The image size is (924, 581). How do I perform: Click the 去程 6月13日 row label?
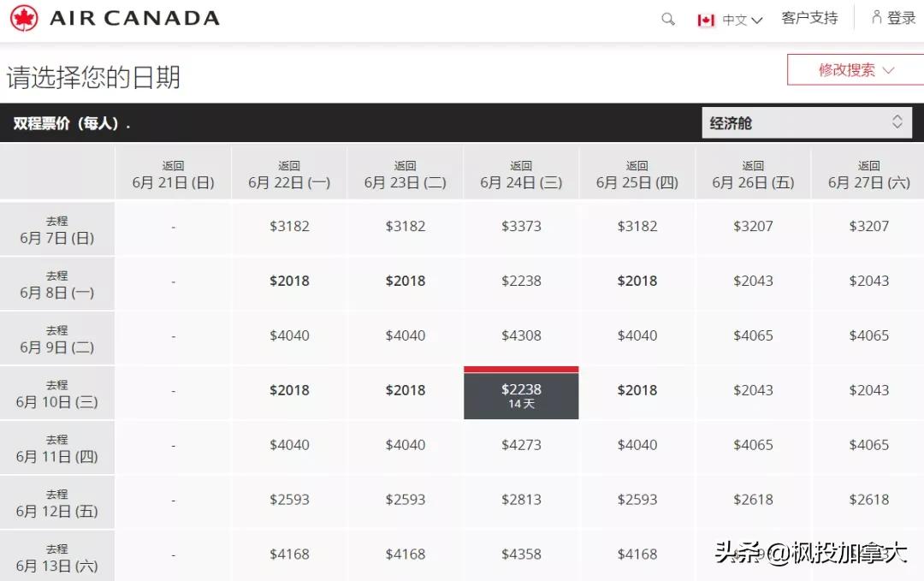coord(57,556)
